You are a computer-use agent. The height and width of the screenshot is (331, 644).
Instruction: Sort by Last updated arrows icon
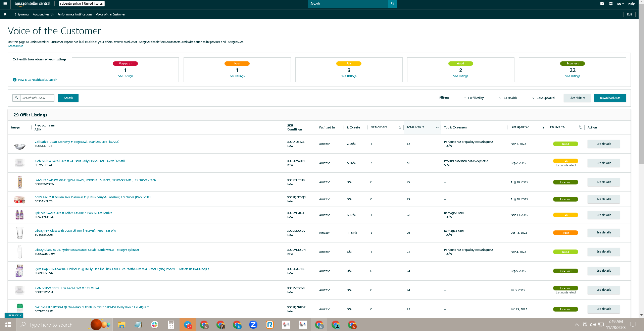543,127
